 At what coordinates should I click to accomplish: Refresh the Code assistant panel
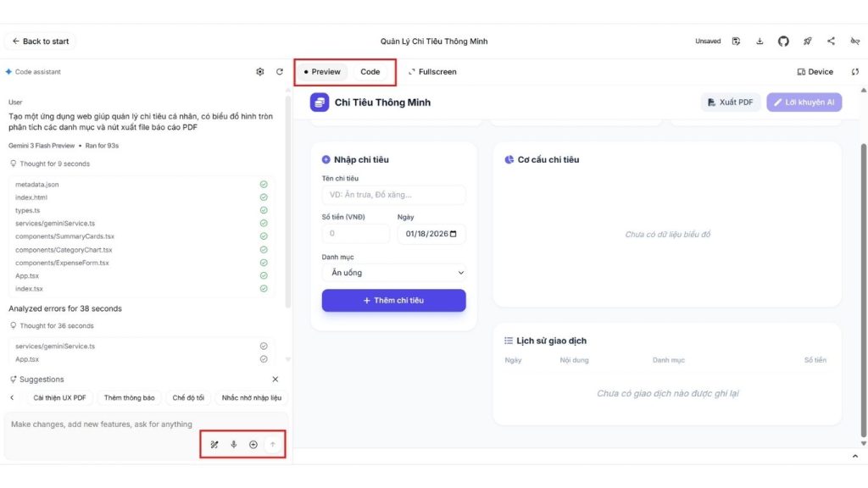(x=279, y=72)
